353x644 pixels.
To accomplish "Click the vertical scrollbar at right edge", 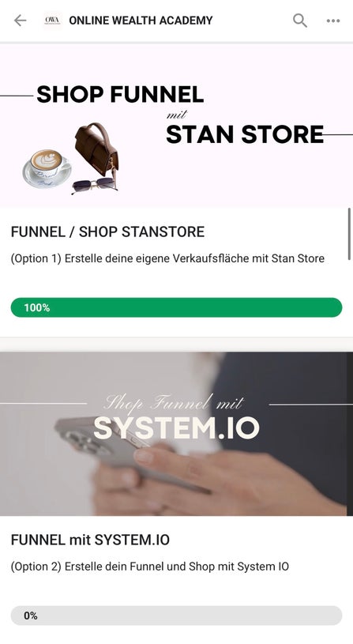I will pos(349,234).
